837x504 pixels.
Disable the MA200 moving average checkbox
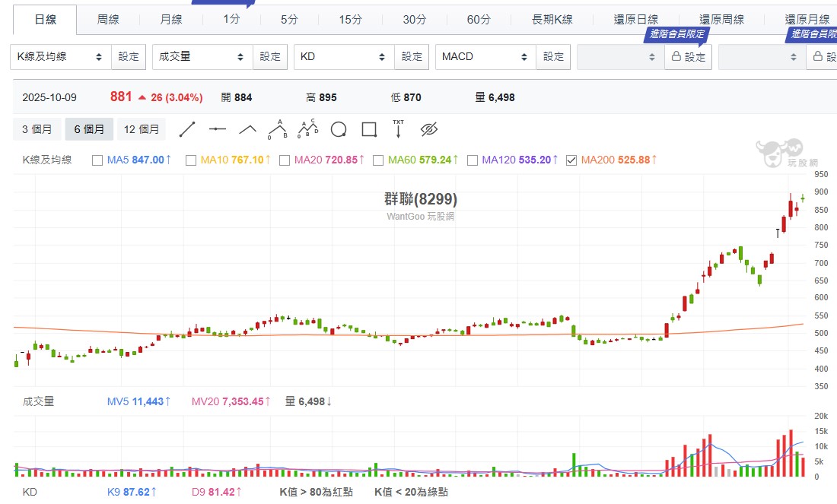point(571,160)
